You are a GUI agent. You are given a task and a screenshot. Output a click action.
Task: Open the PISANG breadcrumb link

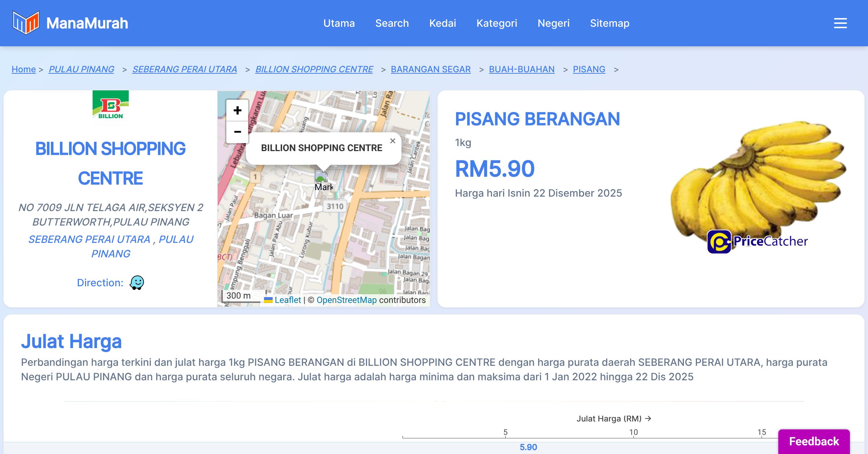point(589,69)
